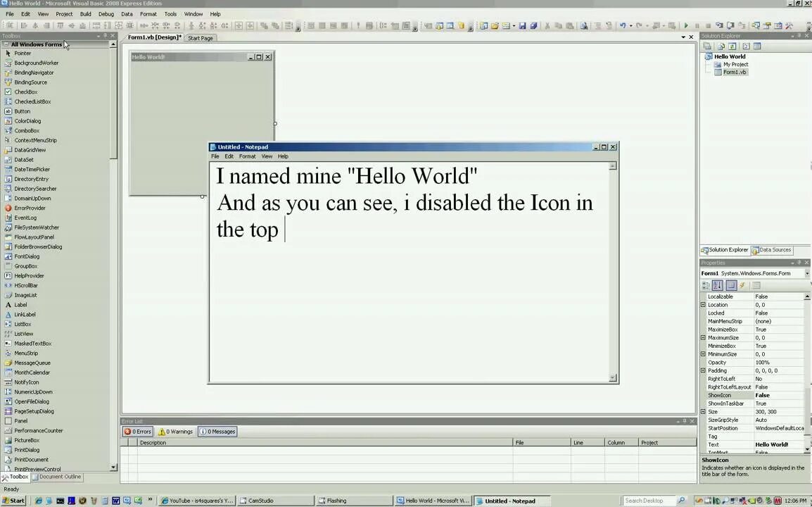Click the Undo arrow icon in toolbar
Screen dimensions: 812x507
pyautogui.click(x=623, y=25)
